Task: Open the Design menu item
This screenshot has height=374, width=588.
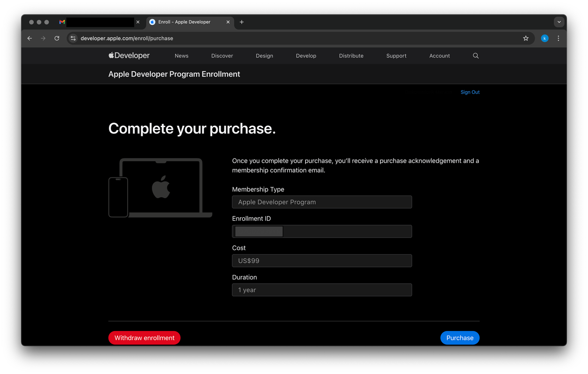Action: [x=265, y=56]
